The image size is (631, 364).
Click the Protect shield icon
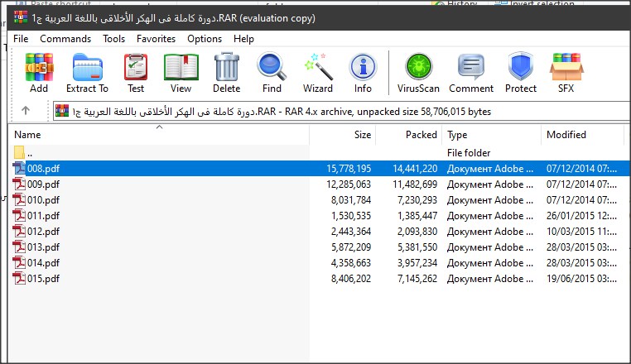click(521, 67)
